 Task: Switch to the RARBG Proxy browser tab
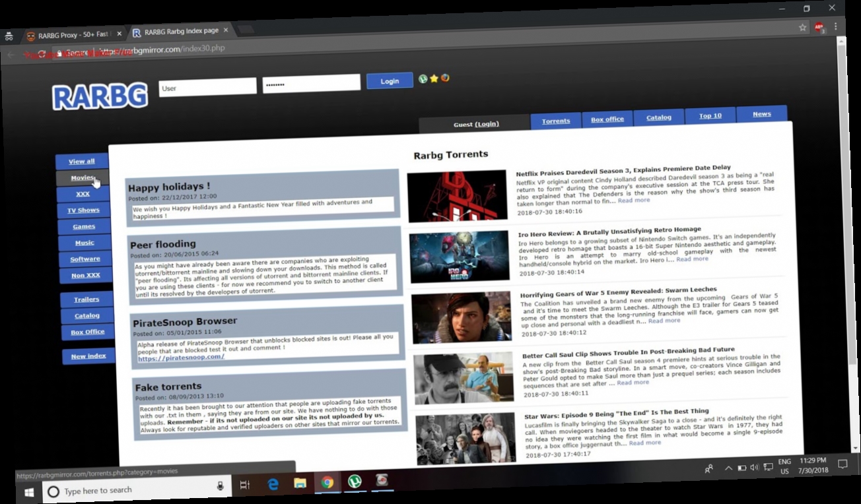coord(74,35)
